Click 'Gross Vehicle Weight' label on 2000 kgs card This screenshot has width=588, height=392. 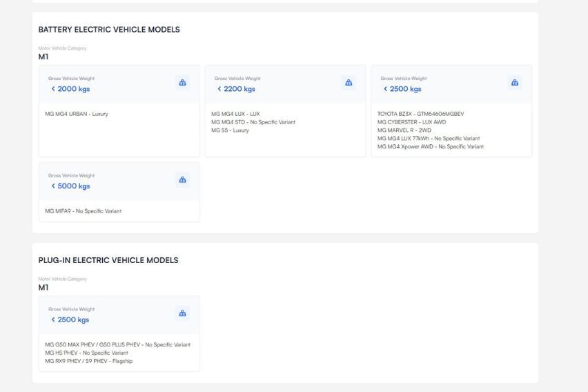pyautogui.click(x=71, y=79)
